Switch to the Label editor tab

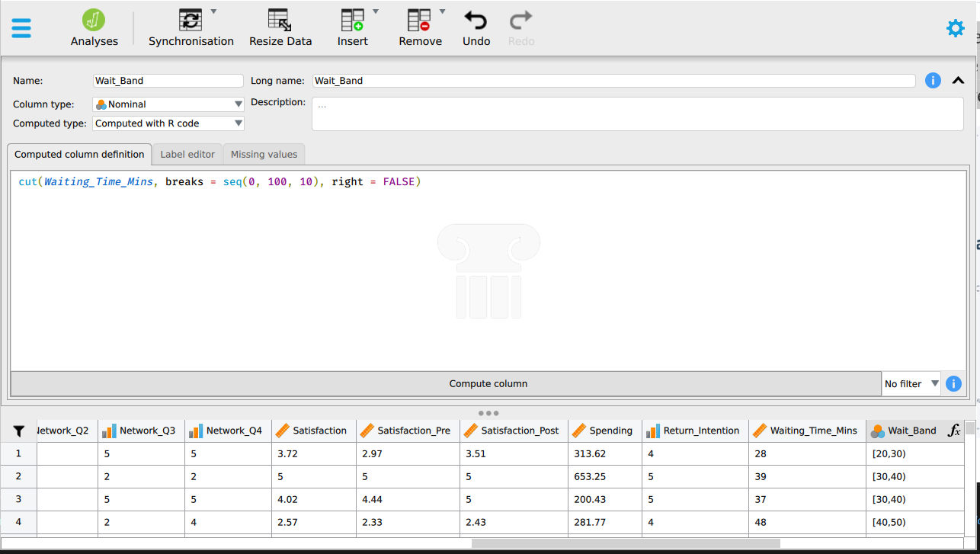187,155
